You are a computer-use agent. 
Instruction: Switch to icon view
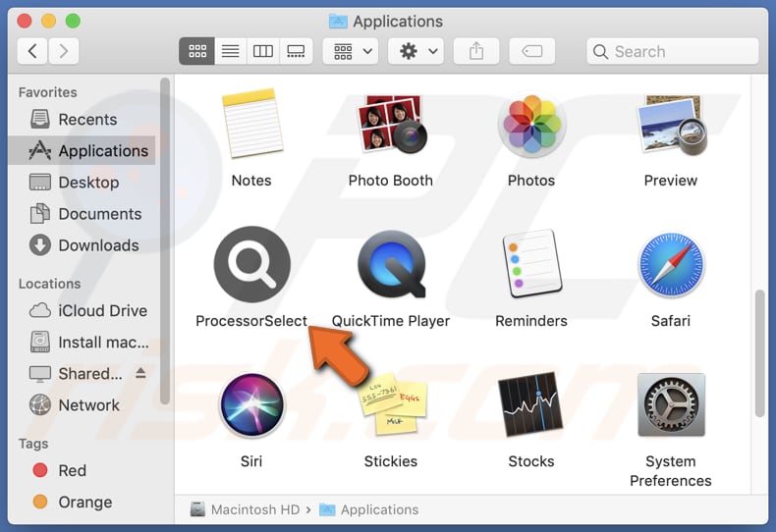point(197,51)
